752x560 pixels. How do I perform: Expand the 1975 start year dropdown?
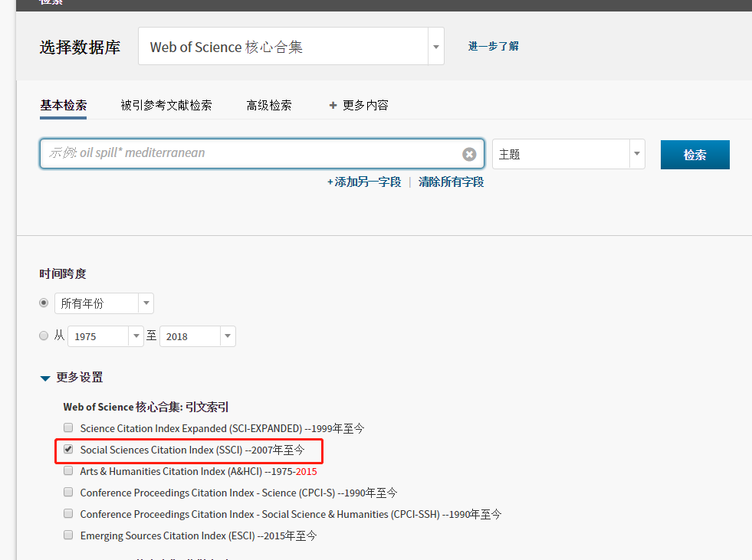point(136,336)
